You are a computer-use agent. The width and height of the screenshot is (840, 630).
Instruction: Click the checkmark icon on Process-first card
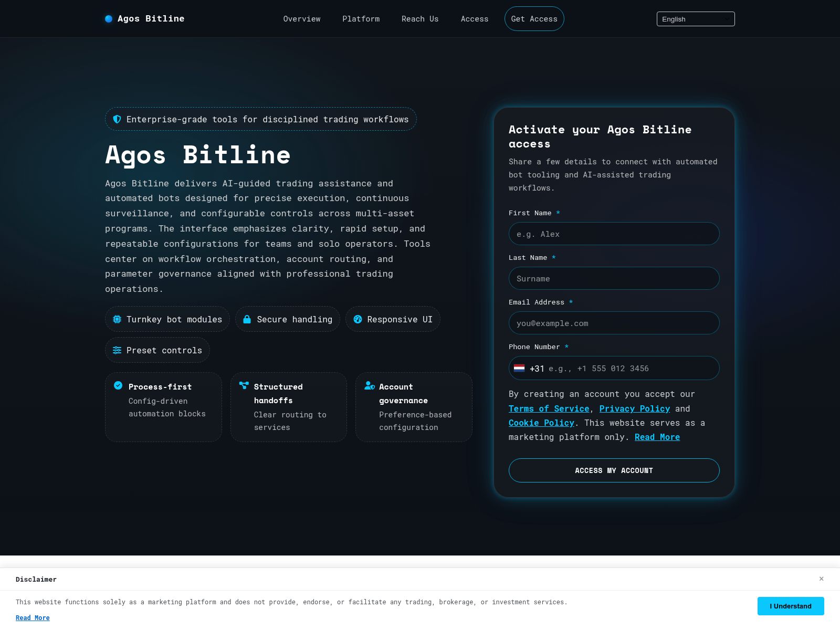point(118,385)
